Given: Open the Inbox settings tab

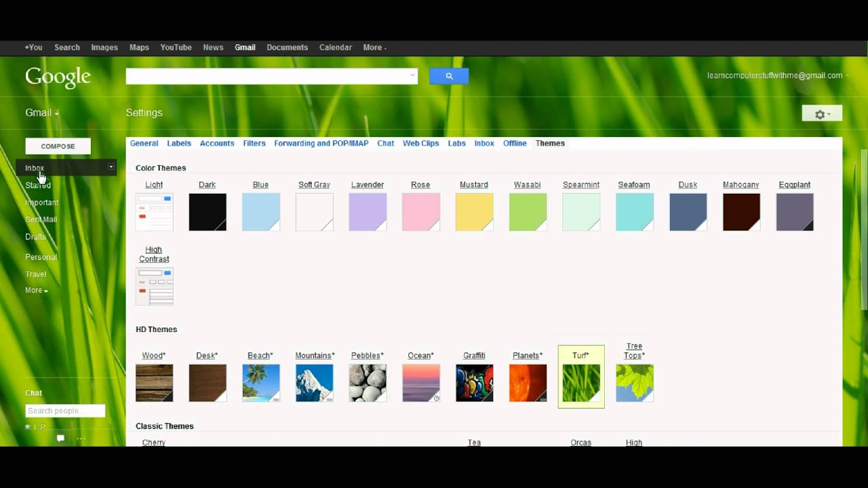Looking at the screenshot, I should tap(484, 143).
